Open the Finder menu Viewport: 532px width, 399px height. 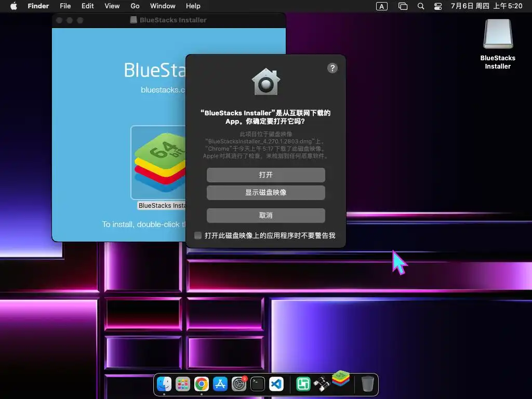click(38, 6)
